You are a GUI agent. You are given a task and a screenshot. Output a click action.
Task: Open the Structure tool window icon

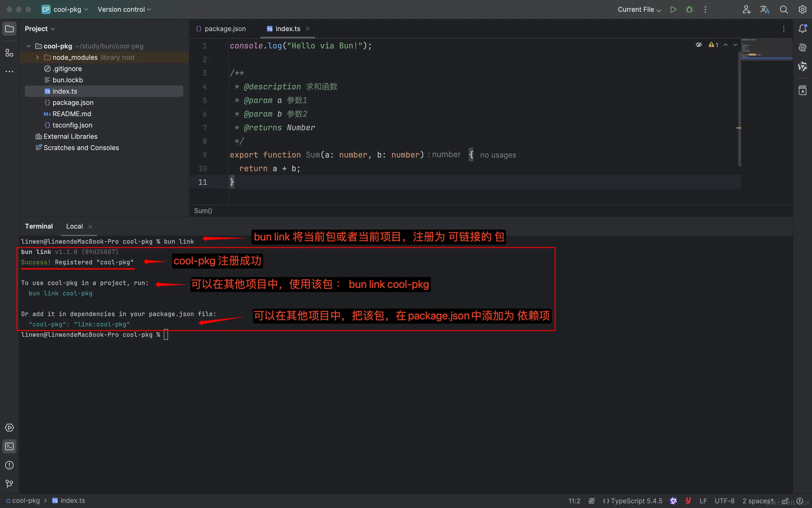pyautogui.click(x=9, y=53)
